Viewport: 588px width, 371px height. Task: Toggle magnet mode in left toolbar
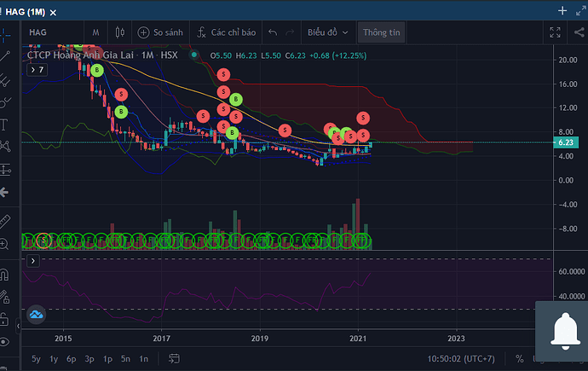tap(5, 275)
